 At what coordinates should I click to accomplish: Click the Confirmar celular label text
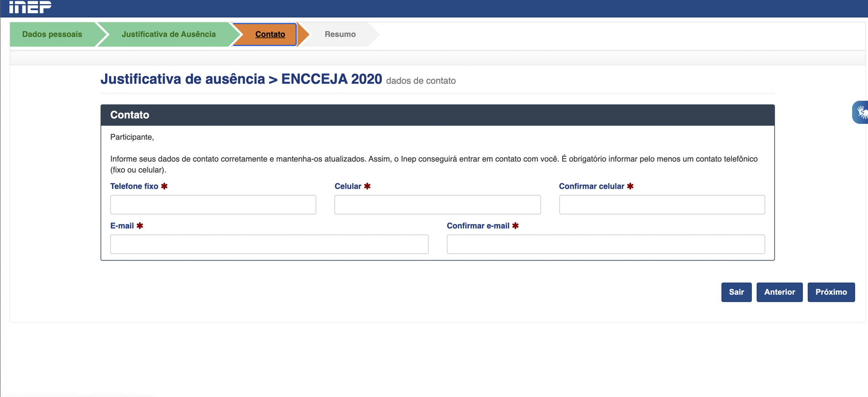click(x=591, y=186)
